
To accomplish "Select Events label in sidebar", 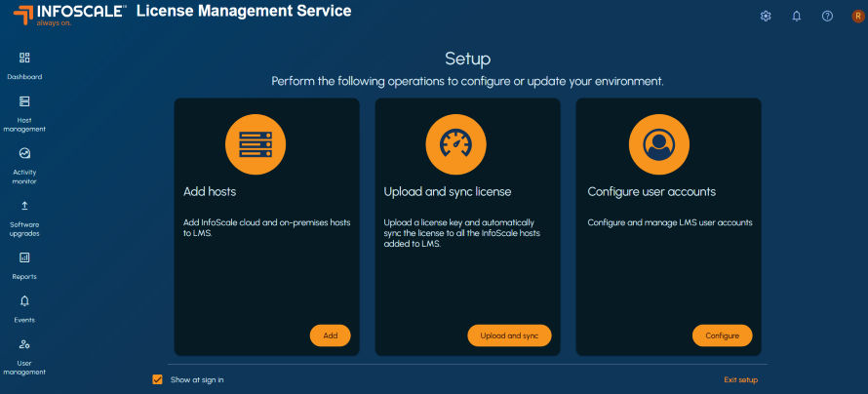I will [x=24, y=320].
